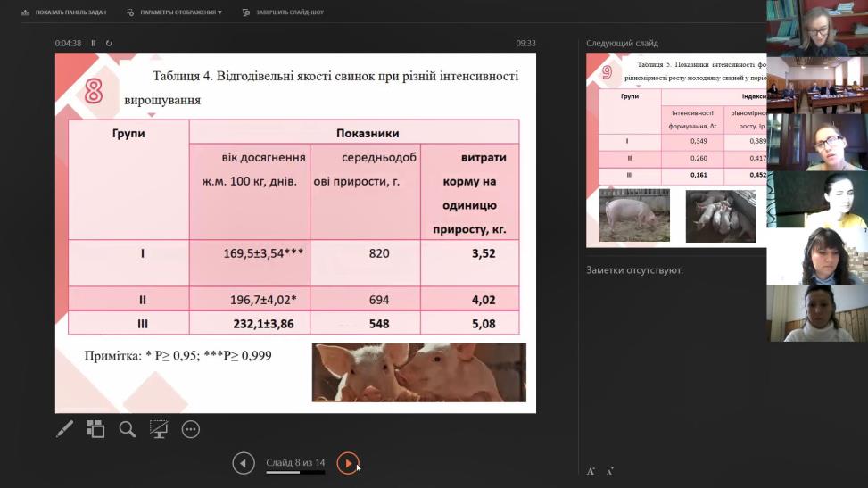Increase the notes font size

pos(591,470)
